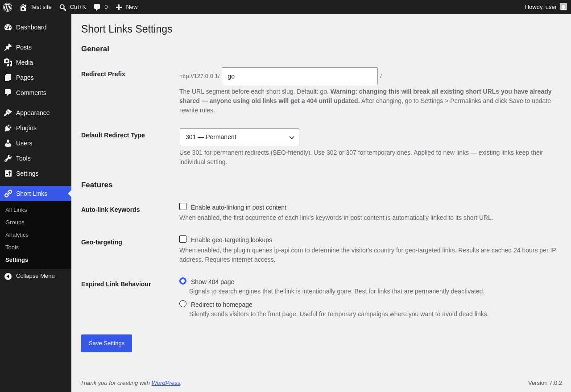Viewport: 571px width, 392px height.
Task: Click the Tools wrench icon
Action: (8, 158)
